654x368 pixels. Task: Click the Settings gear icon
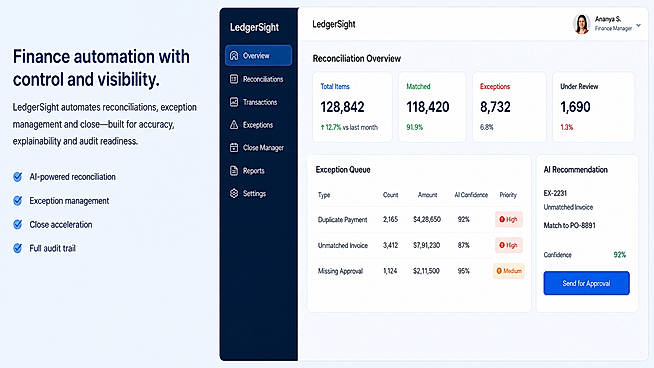coord(234,193)
